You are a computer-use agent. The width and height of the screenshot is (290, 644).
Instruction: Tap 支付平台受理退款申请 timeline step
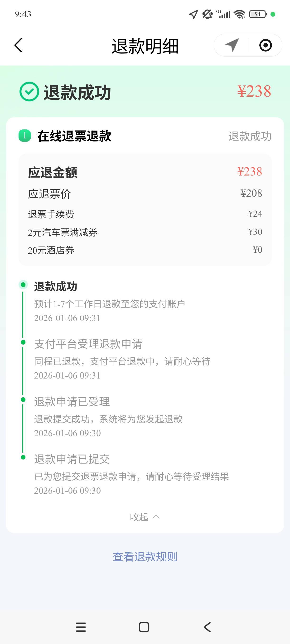point(88,344)
